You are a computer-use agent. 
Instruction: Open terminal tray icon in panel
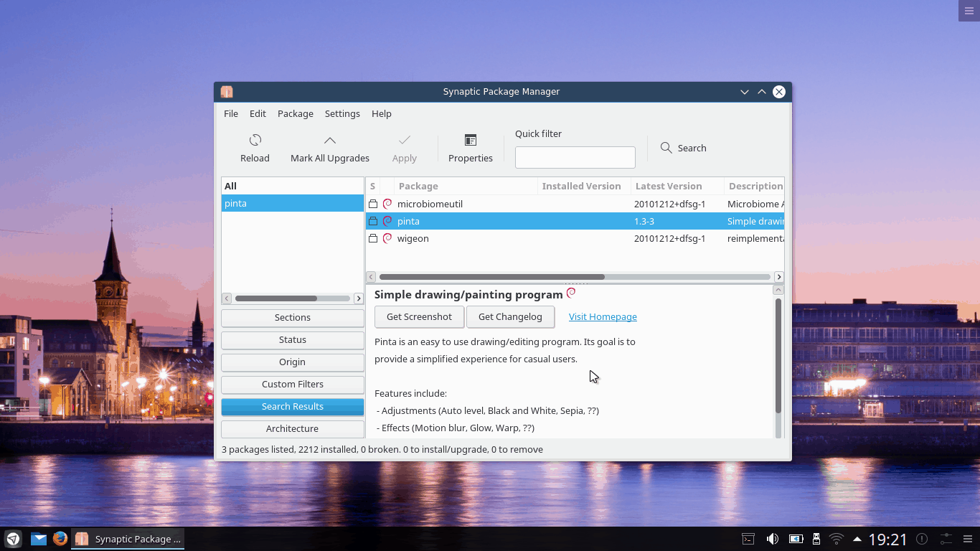748,539
